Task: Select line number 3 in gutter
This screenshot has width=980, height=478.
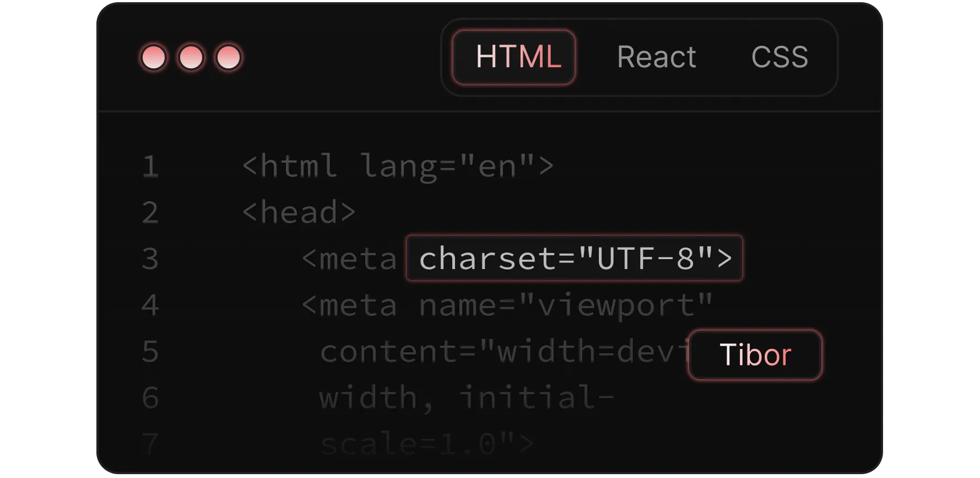Action: (x=150, y=259)
